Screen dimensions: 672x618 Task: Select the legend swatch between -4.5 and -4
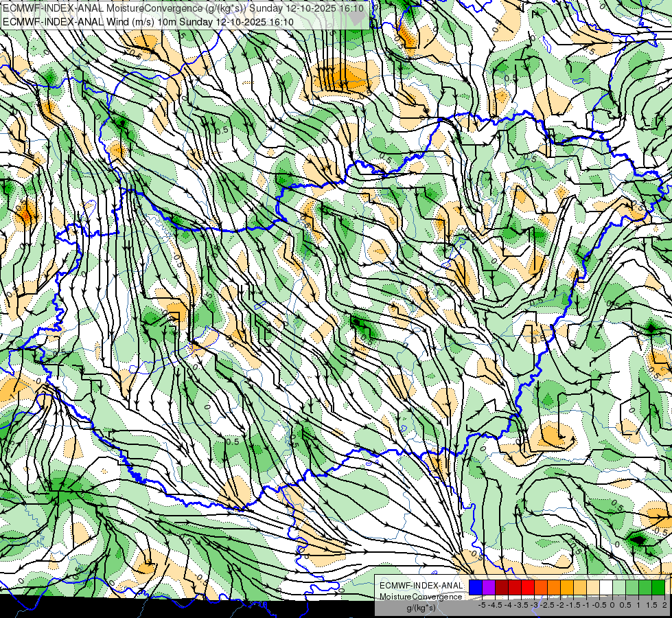point(502,587)
